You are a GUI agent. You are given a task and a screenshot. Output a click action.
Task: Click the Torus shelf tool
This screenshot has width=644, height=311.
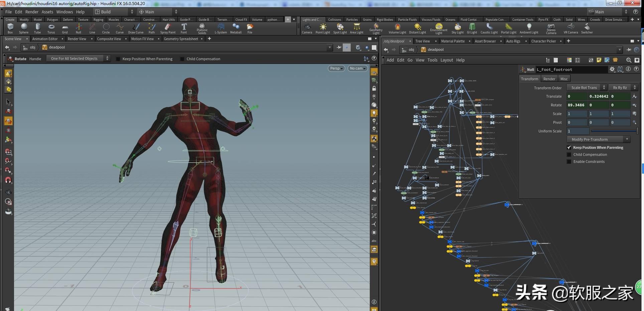(x=51, y=28)
